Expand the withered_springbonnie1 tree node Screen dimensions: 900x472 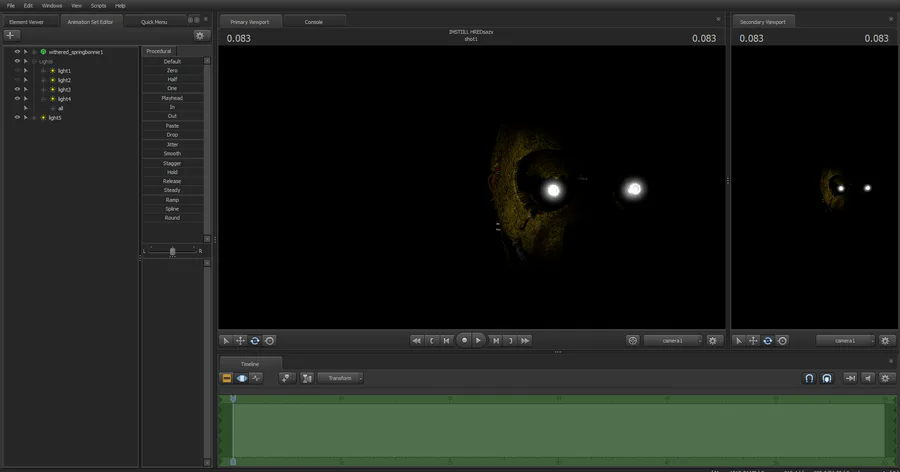point(34,52)
